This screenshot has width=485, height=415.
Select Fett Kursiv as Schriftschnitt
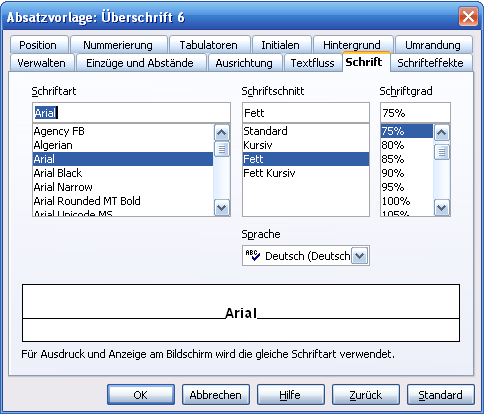coord(306,173)
